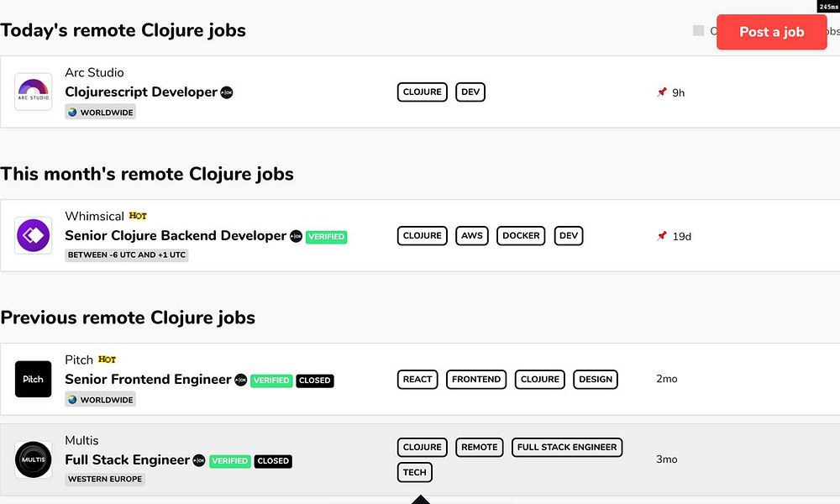Click the Pitch black logo

(x=34, y=379)
